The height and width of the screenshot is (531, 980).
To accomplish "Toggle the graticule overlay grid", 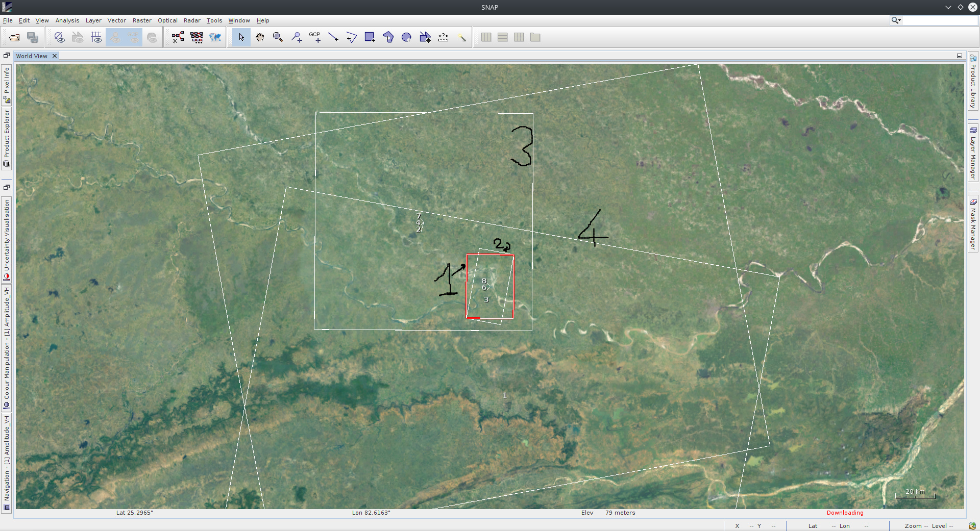I will [96, 37].
